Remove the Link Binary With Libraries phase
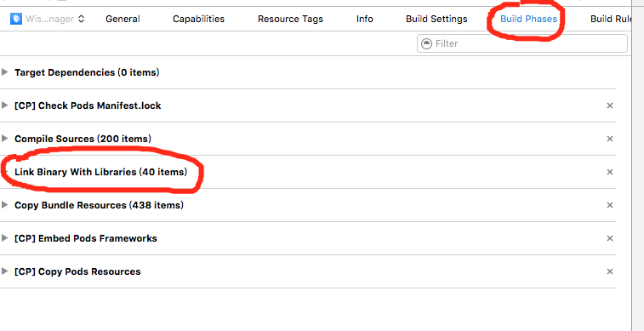 click(610, 172)
